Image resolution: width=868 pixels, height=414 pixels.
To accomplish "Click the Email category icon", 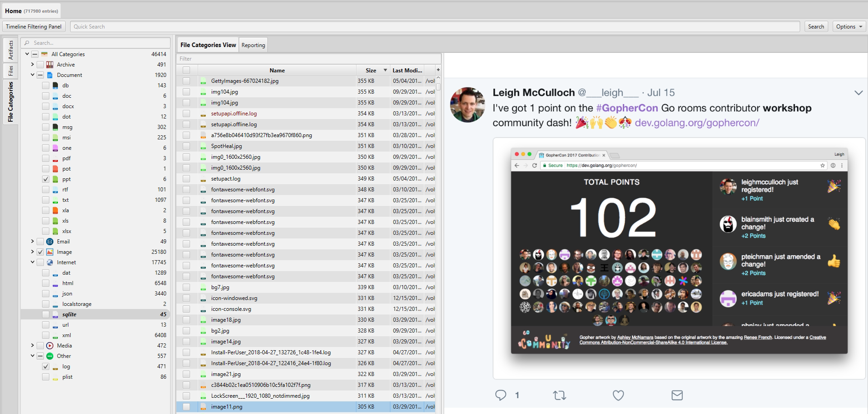I will (50, 242).
